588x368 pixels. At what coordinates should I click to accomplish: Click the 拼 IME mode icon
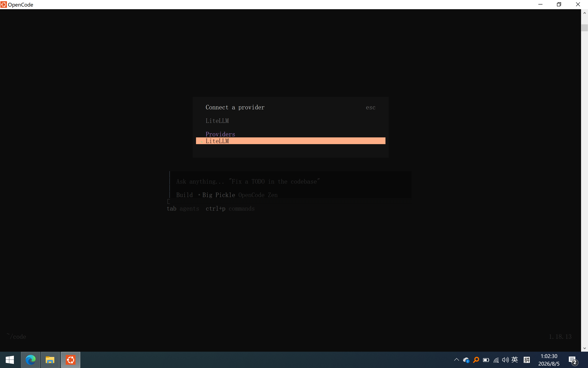(527, 359)
